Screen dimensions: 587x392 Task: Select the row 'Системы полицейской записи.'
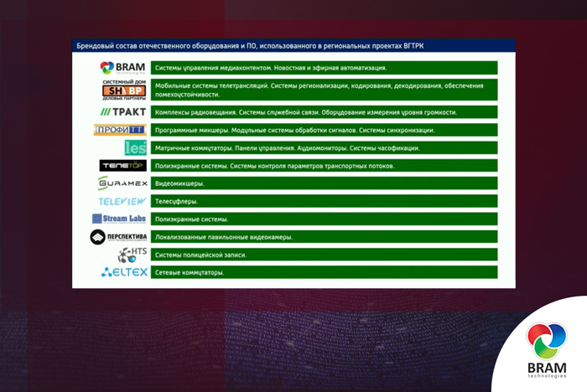tap(325, 255)
